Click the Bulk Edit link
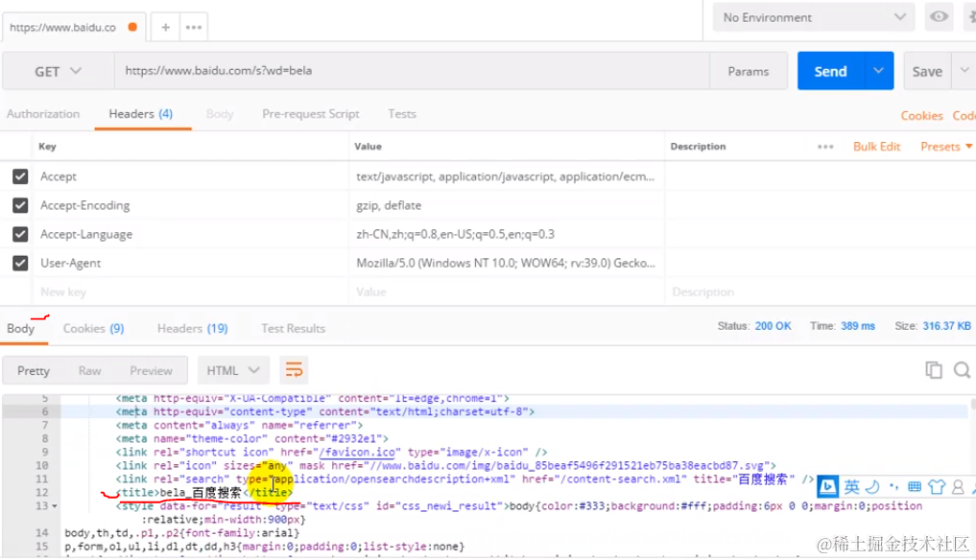976x560 pixels. point(876,147)
